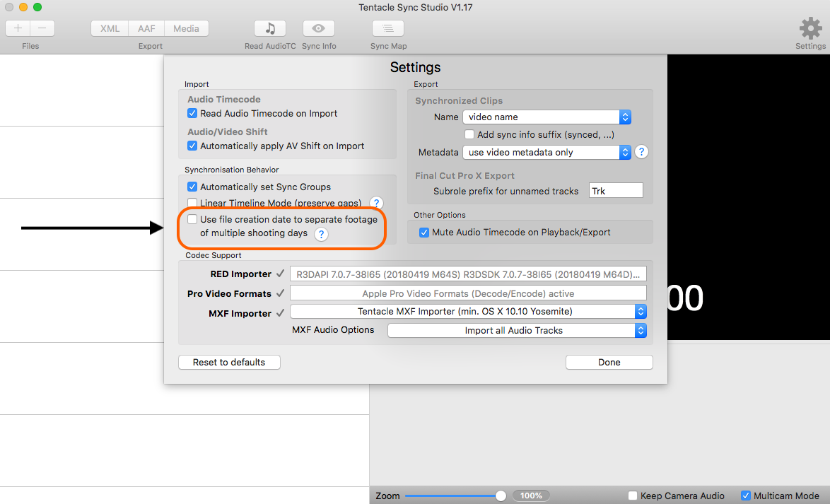Click the Zoom slider handle

(x=501, y=496)
